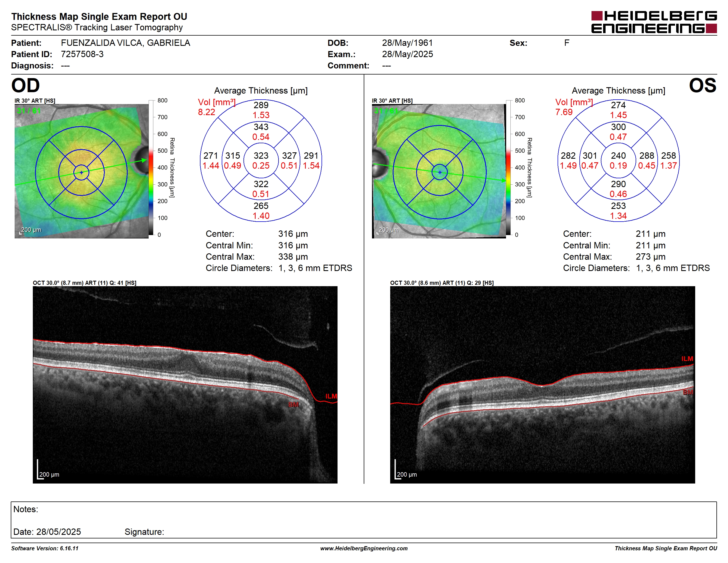Click OD central subfield thickness 323
This screenshot has height=563, width=728.
(x=261, y=155)
